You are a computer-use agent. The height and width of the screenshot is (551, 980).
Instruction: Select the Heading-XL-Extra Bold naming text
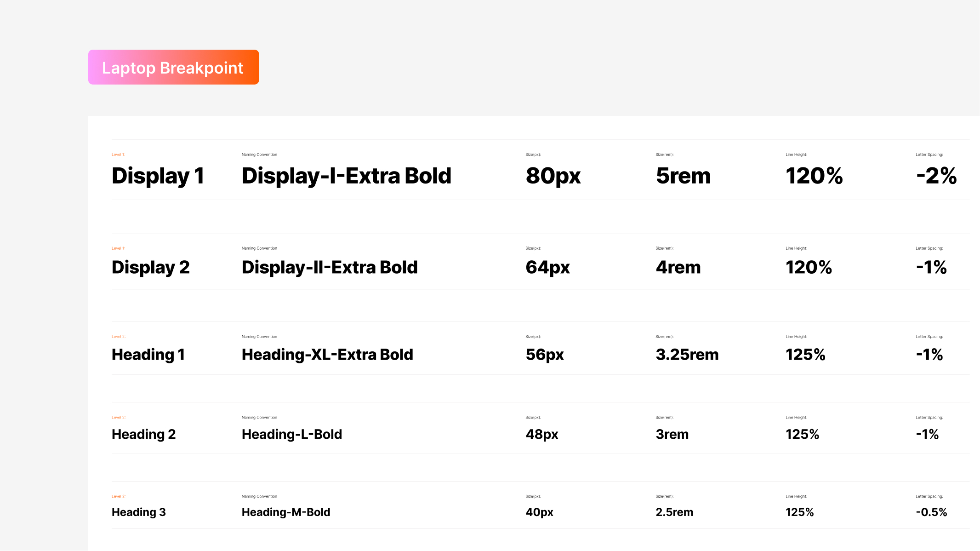pyautogui.click(x=327, y=355)
